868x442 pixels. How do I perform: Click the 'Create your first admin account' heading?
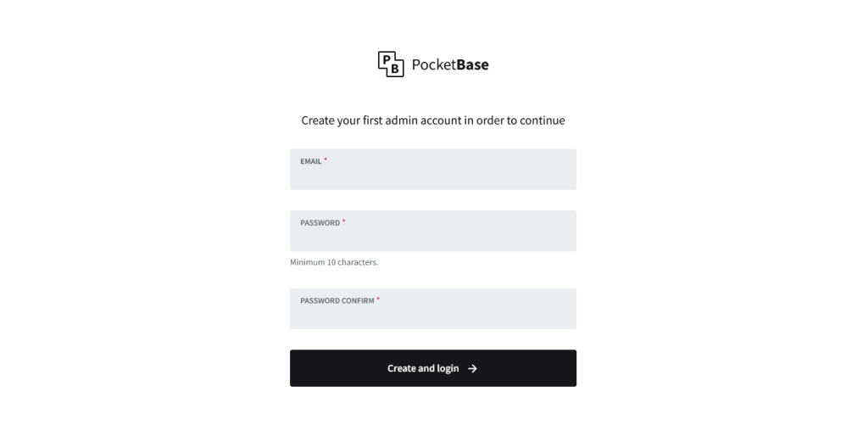433,120
